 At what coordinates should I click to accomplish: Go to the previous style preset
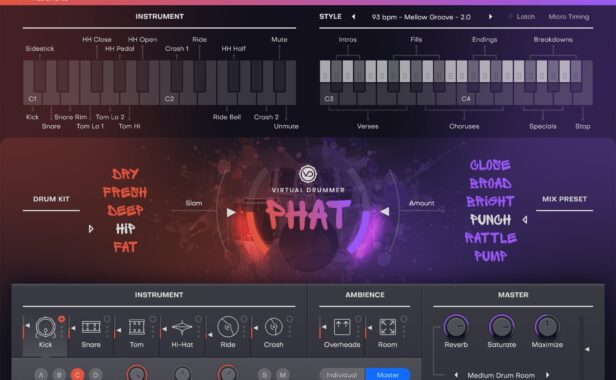pyautogui.click(x=354, y=17)
